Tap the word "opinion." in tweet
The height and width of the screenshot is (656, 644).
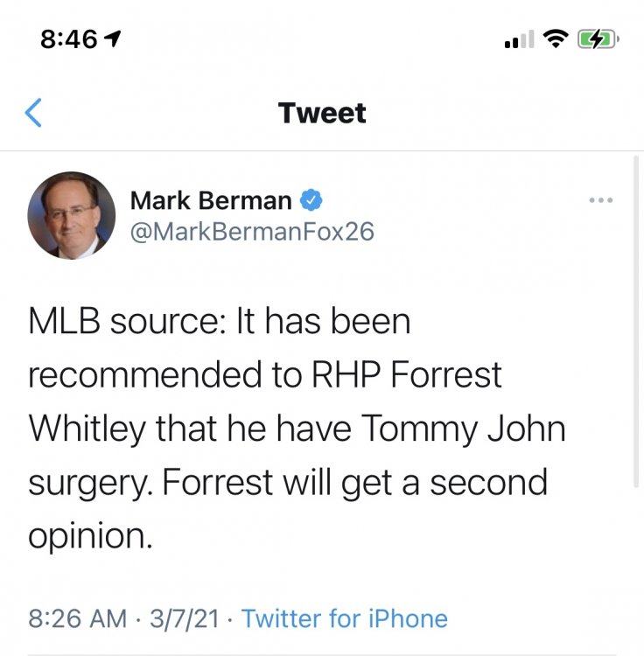click(91, 535)
